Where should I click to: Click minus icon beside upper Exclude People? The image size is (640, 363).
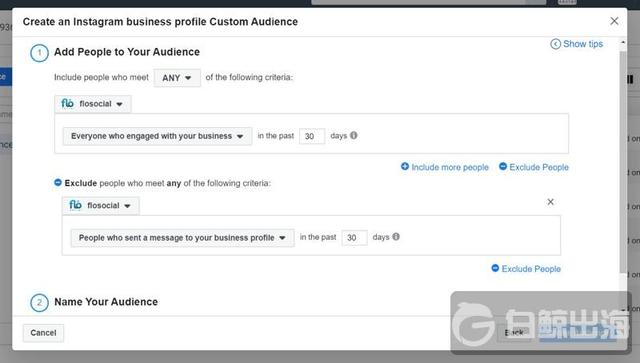503,167
